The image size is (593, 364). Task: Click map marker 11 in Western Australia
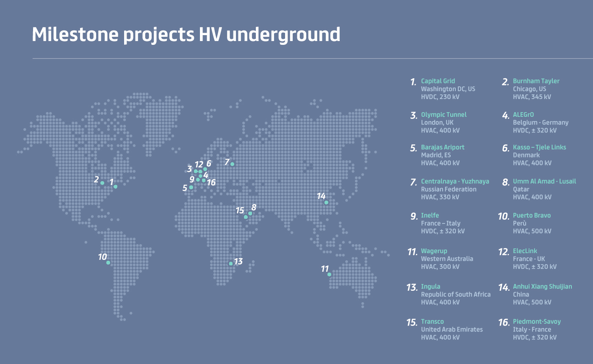point(329,275)
